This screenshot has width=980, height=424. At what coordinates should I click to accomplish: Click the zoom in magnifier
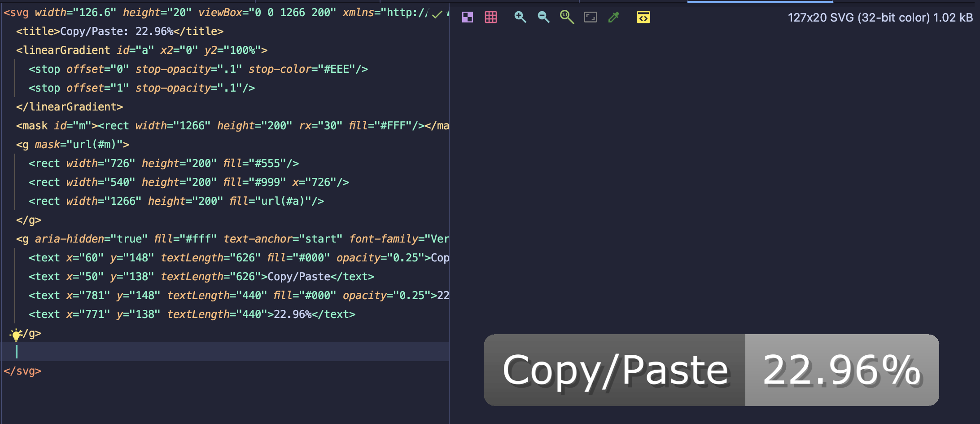[x=520, y=18]
